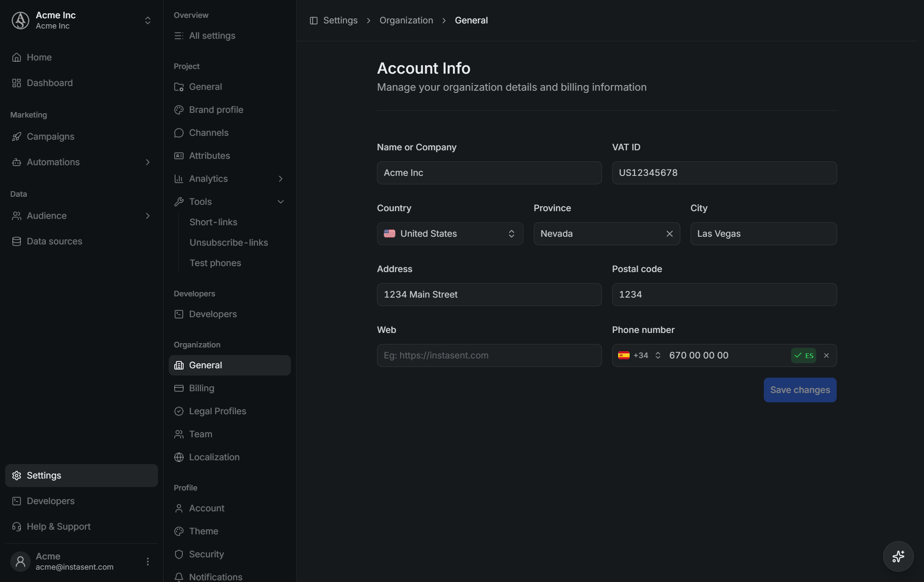Image resolution: width=924 pixels, height=582 pixels.
Task: Expand the Analytics submenu arrow
Action: (281, 179)
